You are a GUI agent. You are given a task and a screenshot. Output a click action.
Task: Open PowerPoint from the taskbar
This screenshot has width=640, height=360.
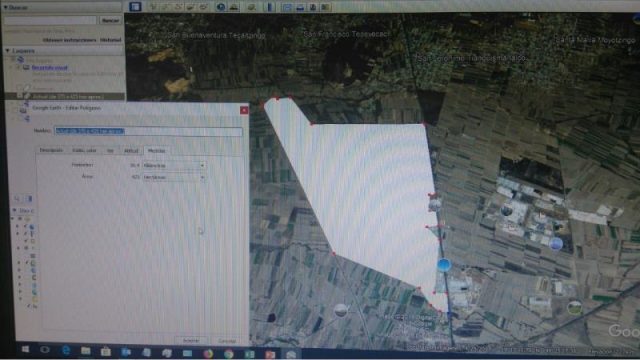click(270, 354)
